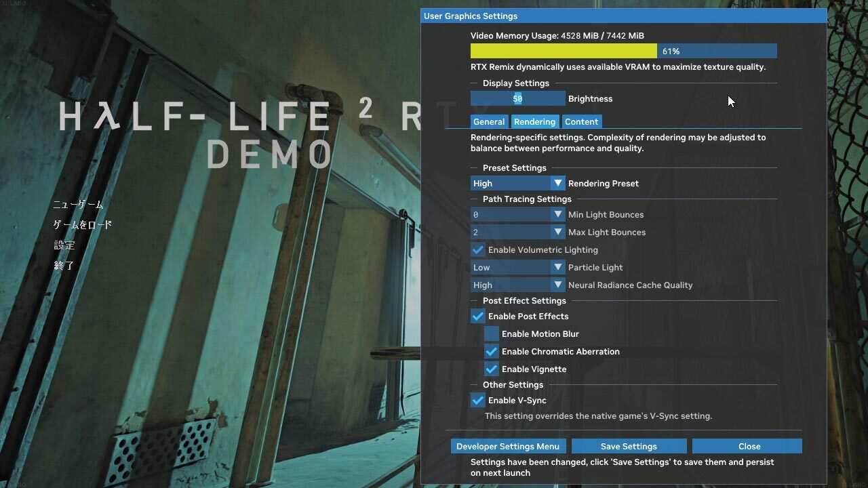Uncheck the Enable Vignette option

tap(492, 369)
